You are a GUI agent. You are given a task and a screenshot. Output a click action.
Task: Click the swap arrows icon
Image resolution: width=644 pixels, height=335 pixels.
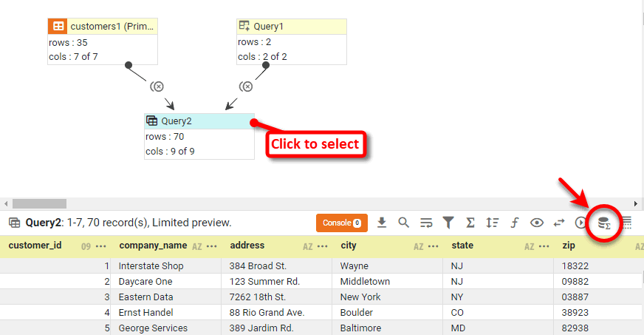559,223
